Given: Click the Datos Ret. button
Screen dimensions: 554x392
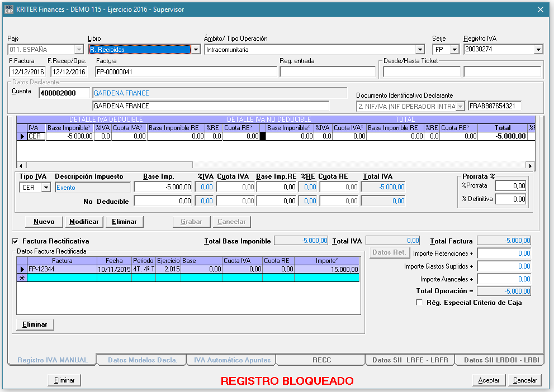Looking at the screenshot, I should [x=390, y=252].
